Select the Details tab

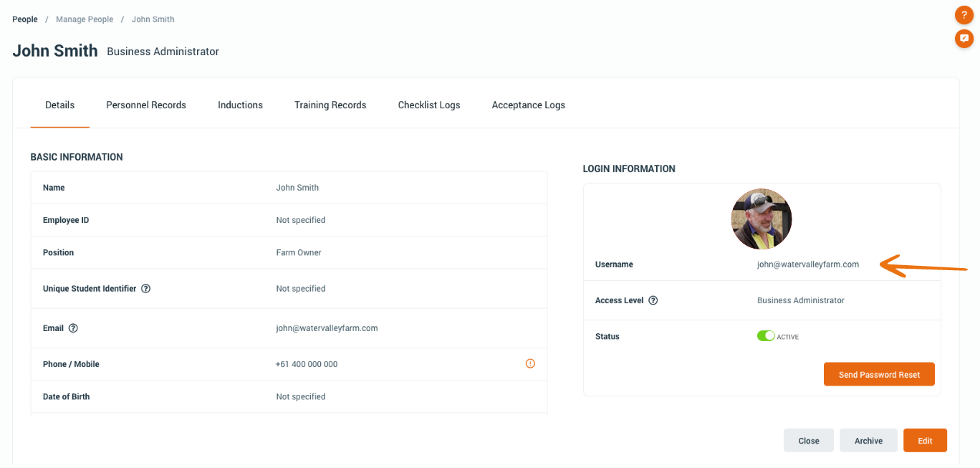(x=60, y=105)
